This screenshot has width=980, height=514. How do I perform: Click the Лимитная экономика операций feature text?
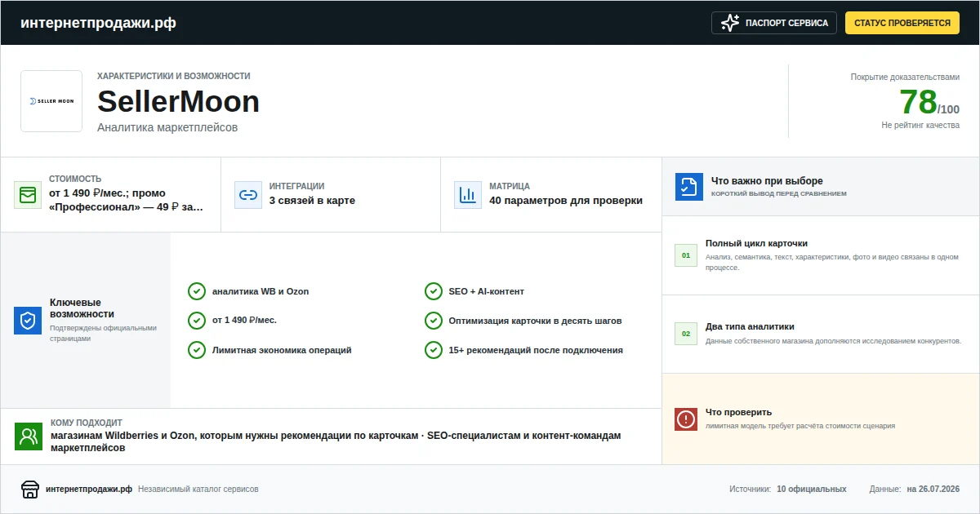pos(282,350)
